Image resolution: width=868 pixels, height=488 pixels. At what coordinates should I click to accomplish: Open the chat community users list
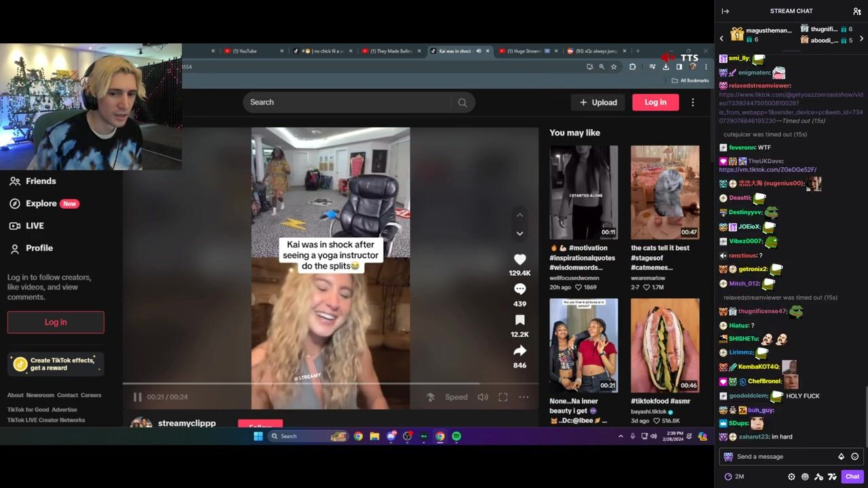856,11
